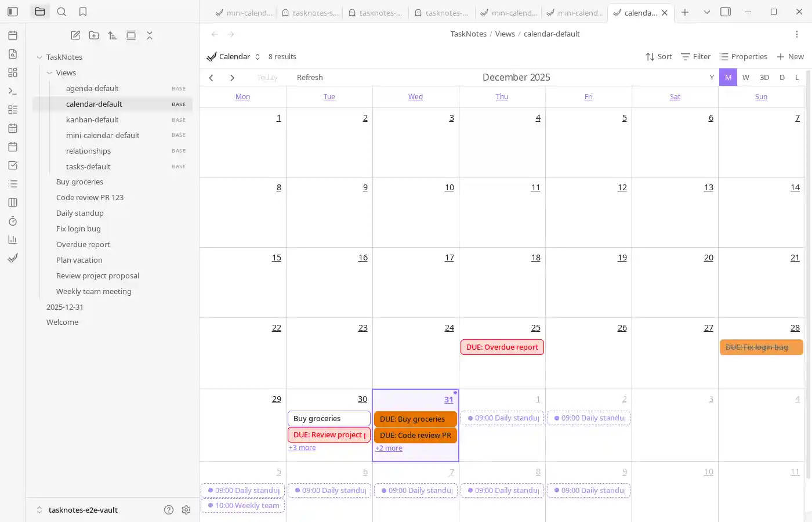Screen dimensions: 812x522
Task: Expand the +3 more link on December 30
Action: pos(302,447)
